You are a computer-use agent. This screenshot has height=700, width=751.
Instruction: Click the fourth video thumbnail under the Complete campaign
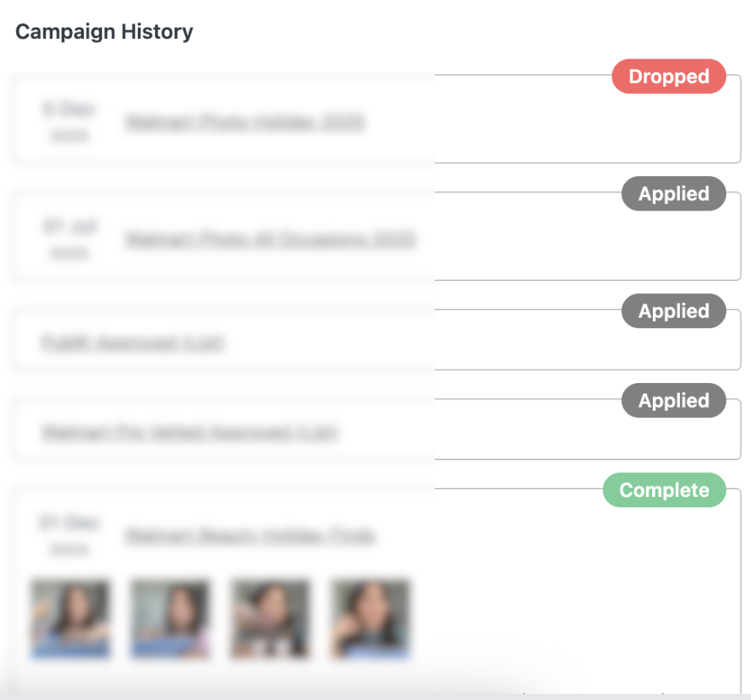tap(369, 619)
